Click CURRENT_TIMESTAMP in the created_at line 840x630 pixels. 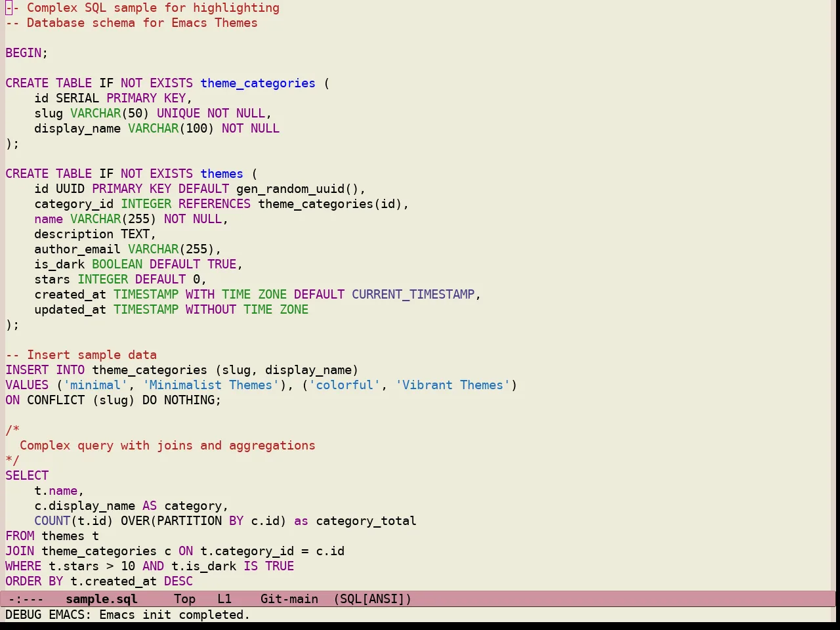[x=413, y=294]
